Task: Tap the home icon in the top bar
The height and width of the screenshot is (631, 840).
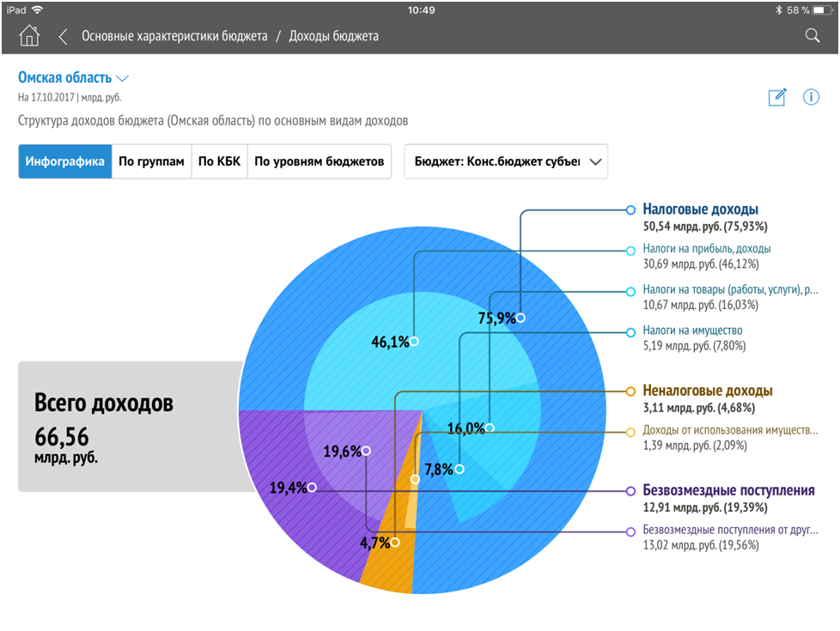Action: click(29, 36)
